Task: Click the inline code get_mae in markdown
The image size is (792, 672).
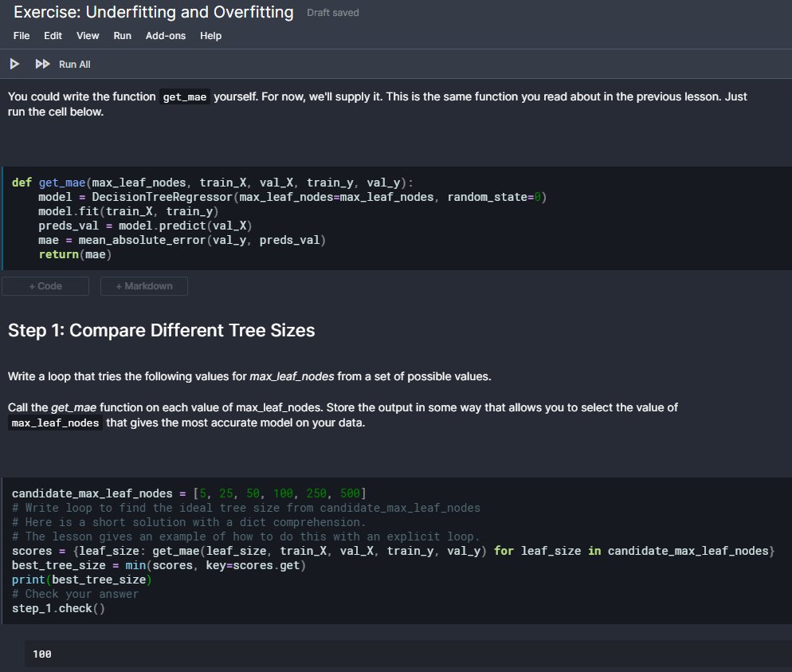Action: (x=185, y=97)
